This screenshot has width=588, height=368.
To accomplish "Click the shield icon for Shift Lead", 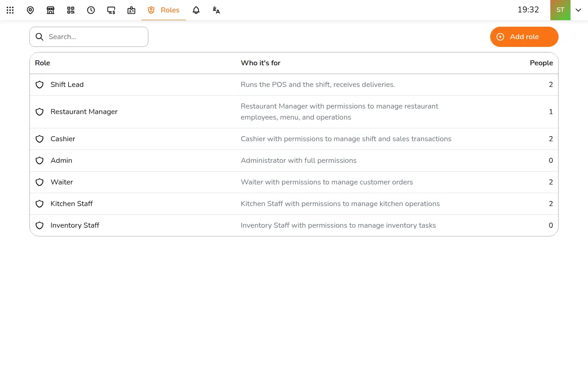I will pos(40,85).
